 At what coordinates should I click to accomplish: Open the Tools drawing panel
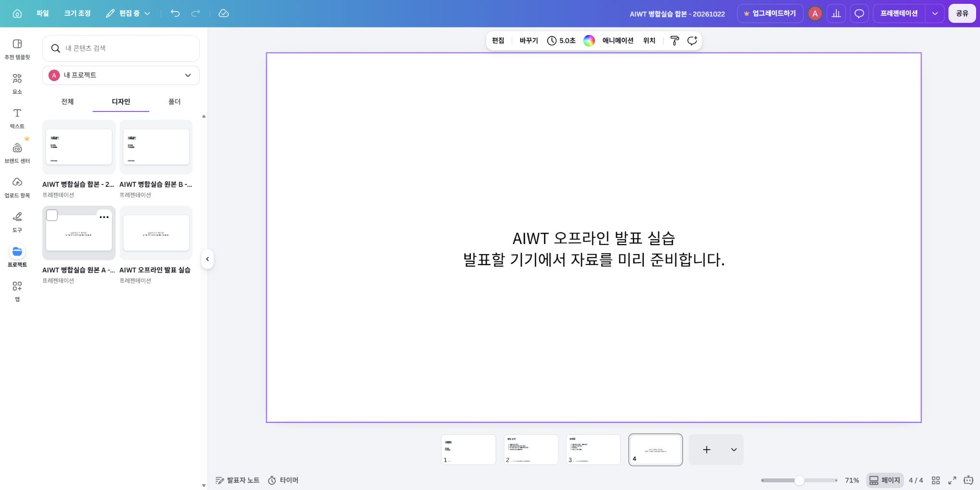[17, 222]
